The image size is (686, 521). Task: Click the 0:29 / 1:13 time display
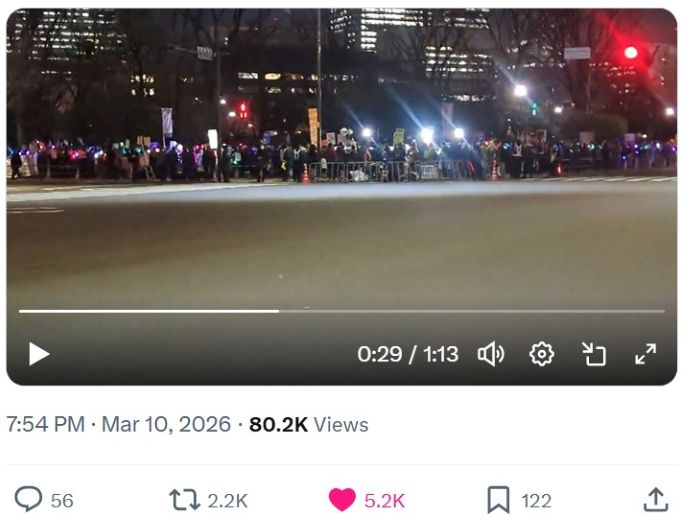point(408,354)
